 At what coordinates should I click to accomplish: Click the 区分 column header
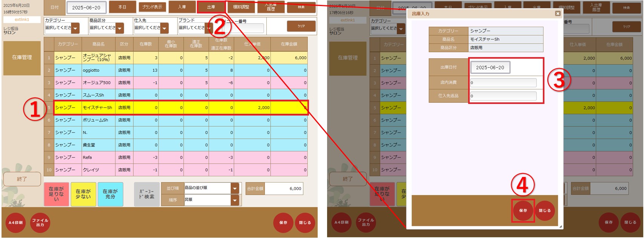(x=124, y=44)
